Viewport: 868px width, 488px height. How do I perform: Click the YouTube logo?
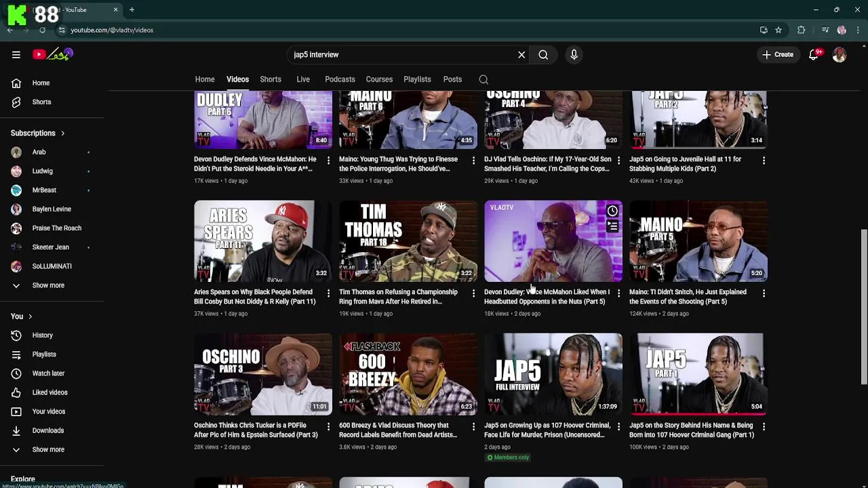(x=53, y=54)
